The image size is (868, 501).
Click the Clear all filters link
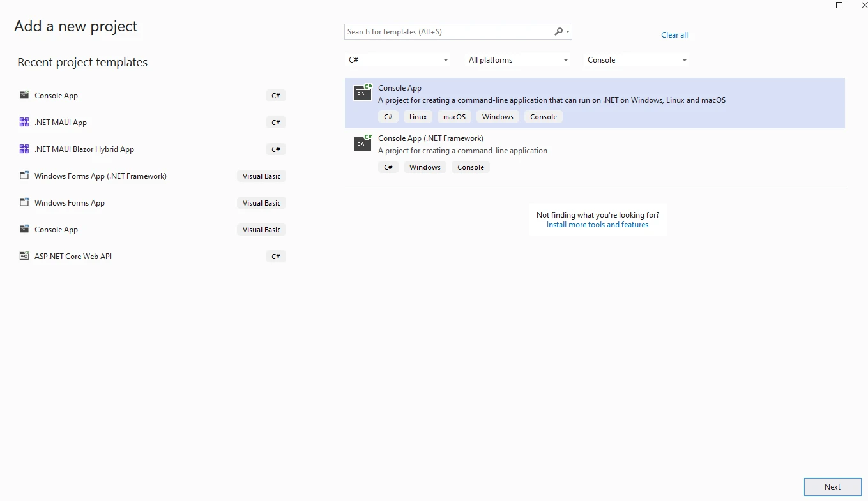[x=674, y=35]
